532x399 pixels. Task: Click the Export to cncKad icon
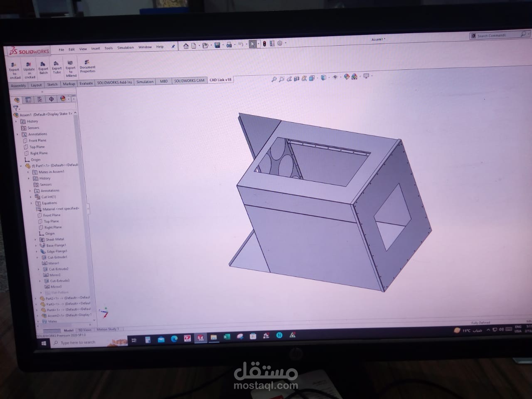[x=15, y=70]
